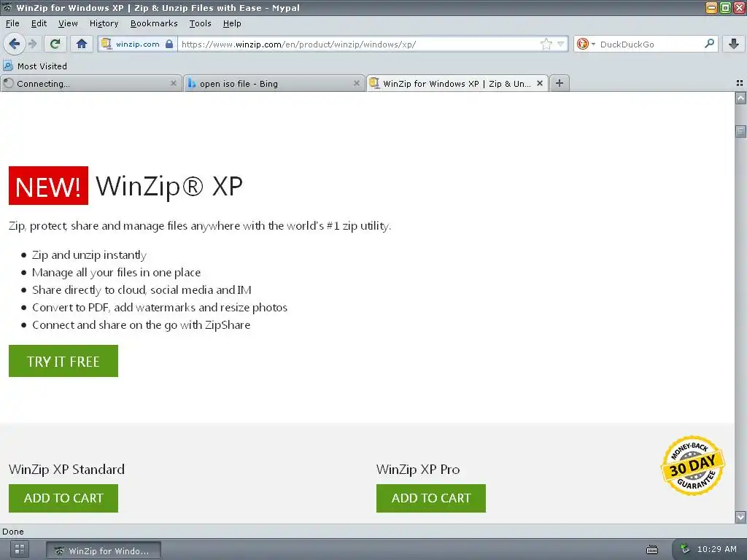Add WinZip XP Pro to cart
This screenshot has width=747, height=560.
(x=431, y=498)
